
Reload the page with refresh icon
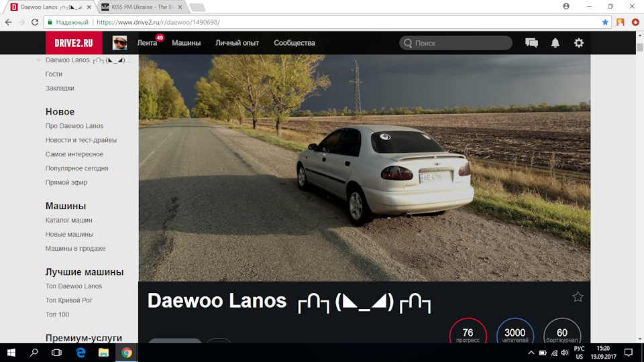35,22
